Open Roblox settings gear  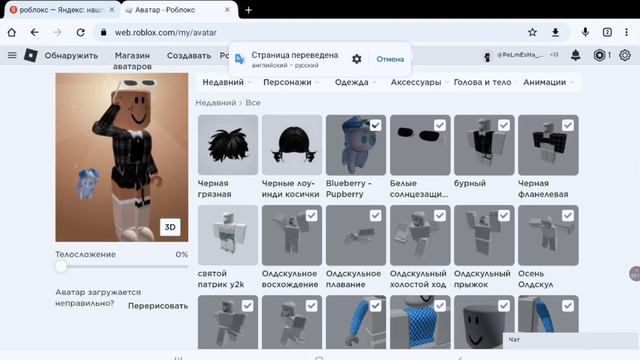click(x=624, y=55)
